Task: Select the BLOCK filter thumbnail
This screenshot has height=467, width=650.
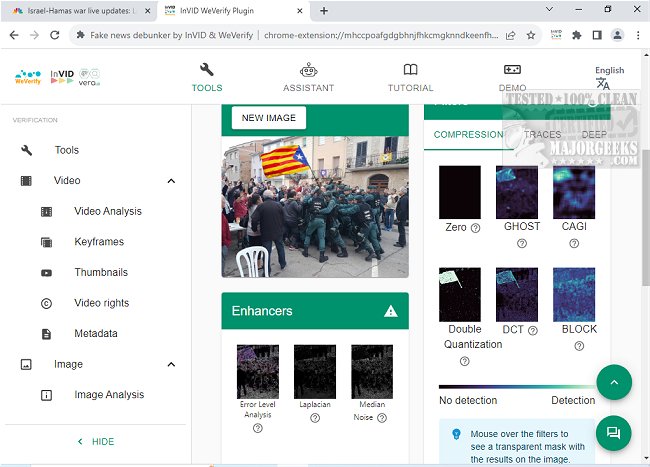Action: tap(574, 295)
